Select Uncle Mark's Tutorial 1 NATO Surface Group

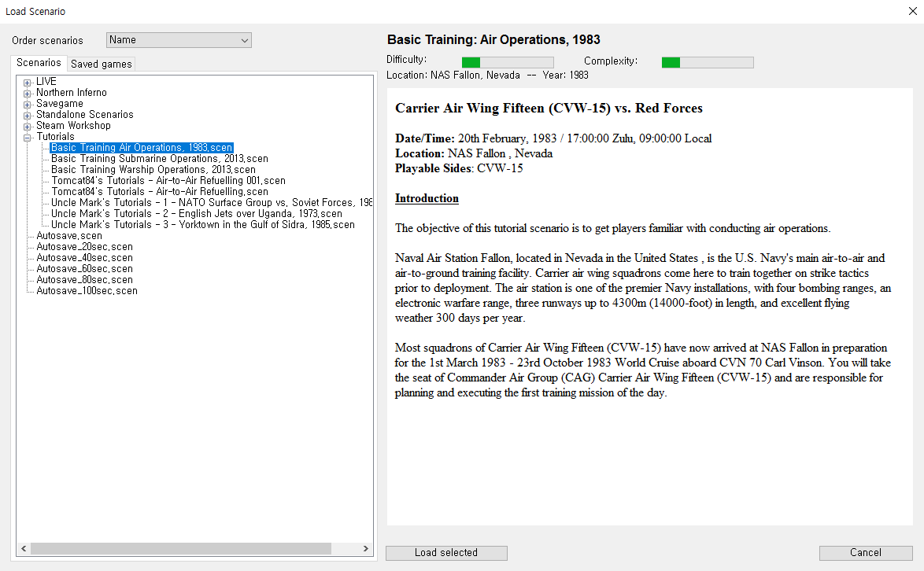point(212,202)
